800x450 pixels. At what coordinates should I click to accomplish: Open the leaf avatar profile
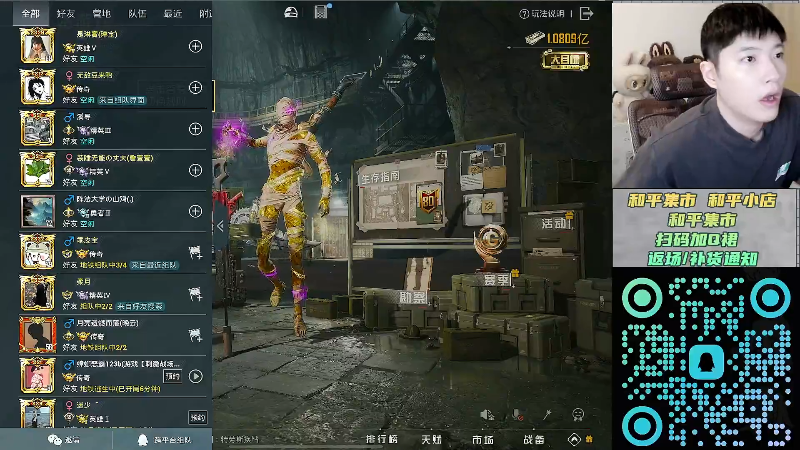(x=37, y=170)
